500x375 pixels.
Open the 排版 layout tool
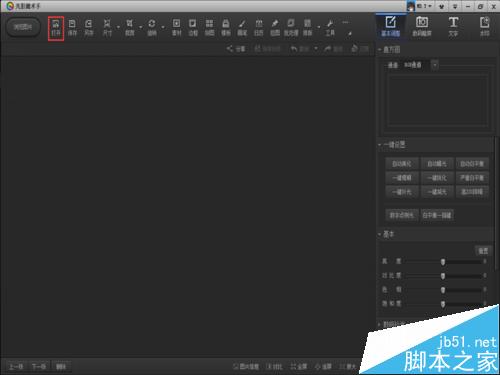click(307, 28)
